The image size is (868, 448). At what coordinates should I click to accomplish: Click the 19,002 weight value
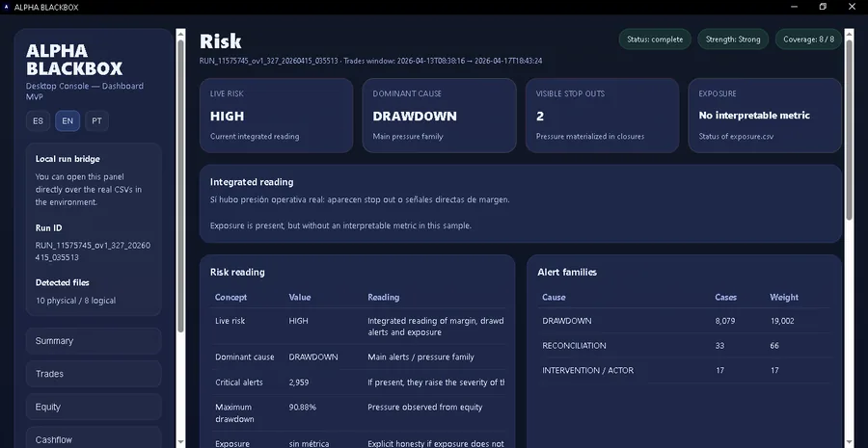[x=782, y=321]
